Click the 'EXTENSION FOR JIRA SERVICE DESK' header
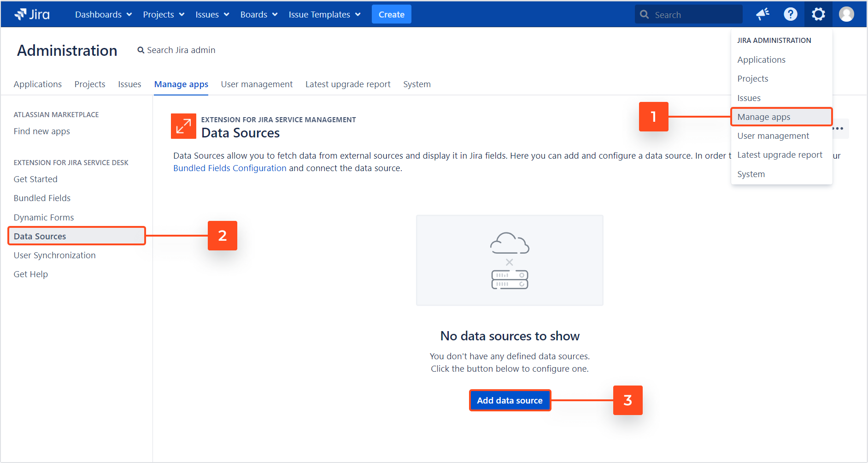868x463 pixels. (x=71, y=163)
